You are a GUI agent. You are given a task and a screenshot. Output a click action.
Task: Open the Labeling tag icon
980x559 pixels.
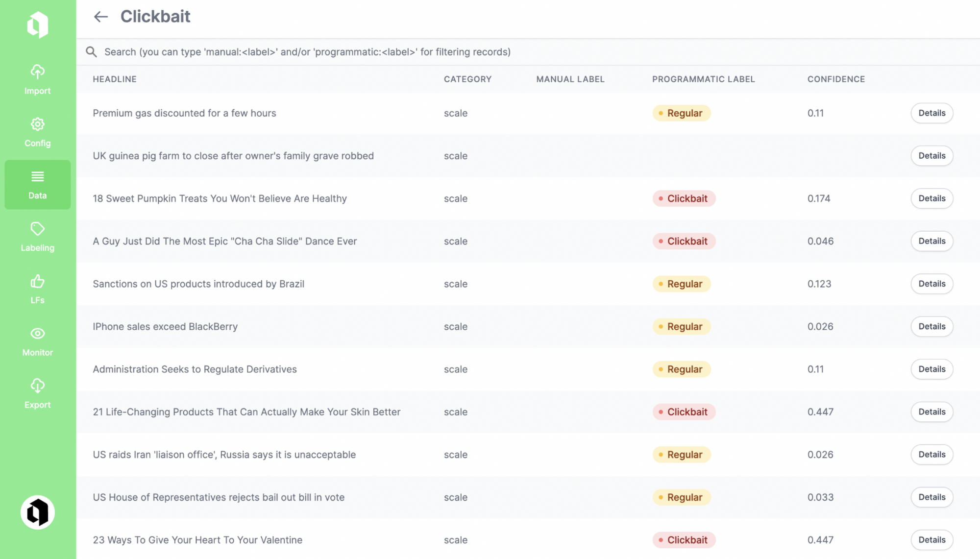tap(38, 229)
